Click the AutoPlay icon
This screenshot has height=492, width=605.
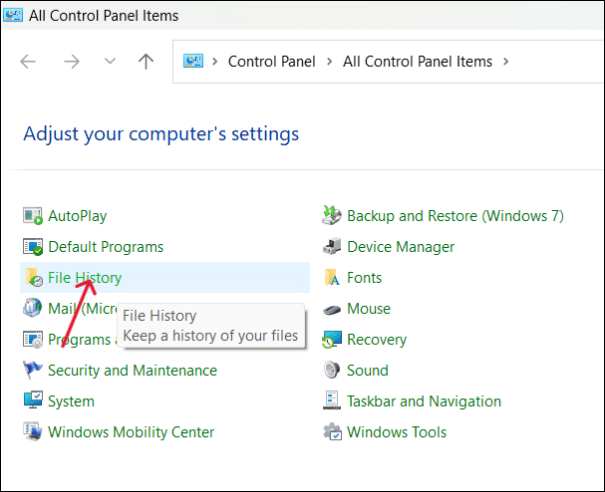(33, 215)
